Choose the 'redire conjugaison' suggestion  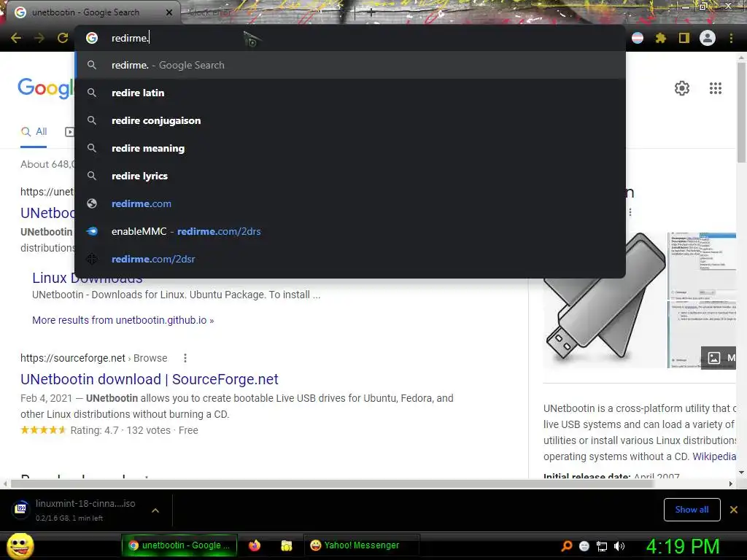pyautogui.click(x=350, y=120)
